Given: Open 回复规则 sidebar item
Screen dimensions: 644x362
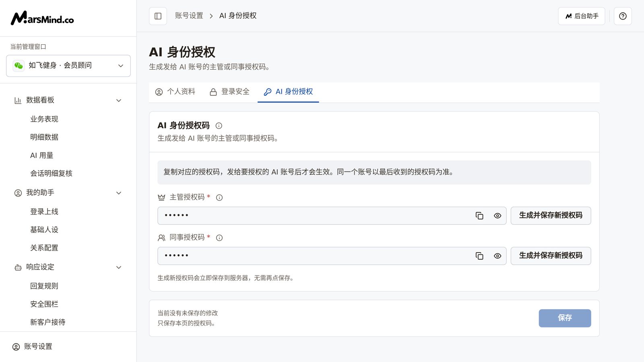Looking at the screenshot, I should point(44,286).
